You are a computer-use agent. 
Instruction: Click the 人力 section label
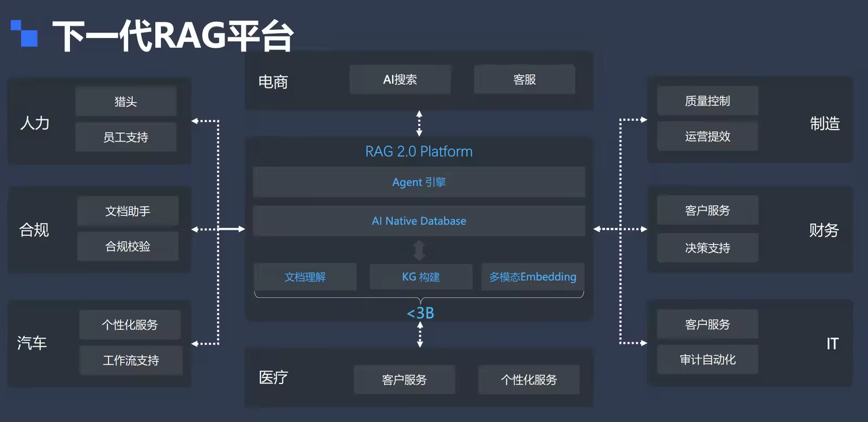coord(35,123)
